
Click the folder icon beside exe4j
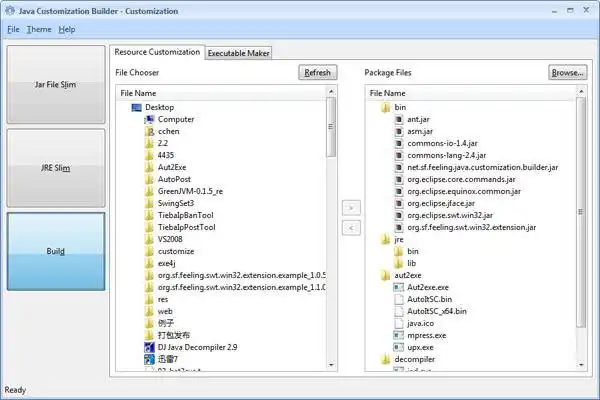pos(149,263)
